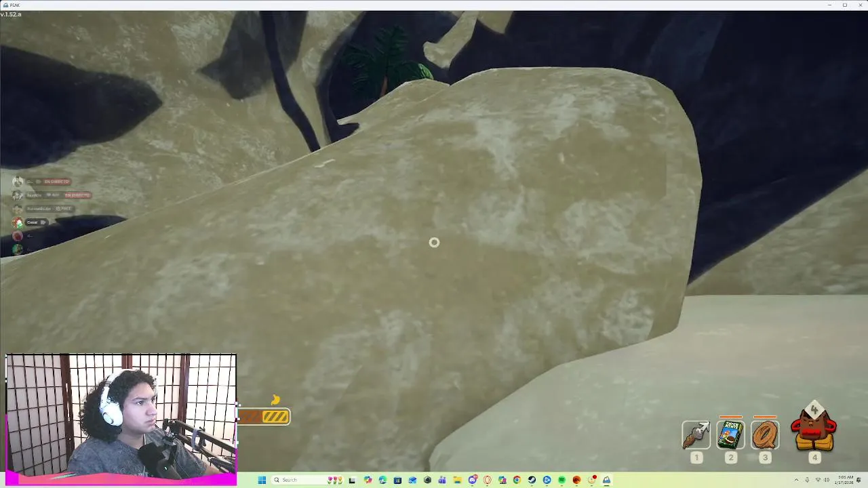Open the notification center bell icon
Screen dimensions: 868x488
click(859, 480)
